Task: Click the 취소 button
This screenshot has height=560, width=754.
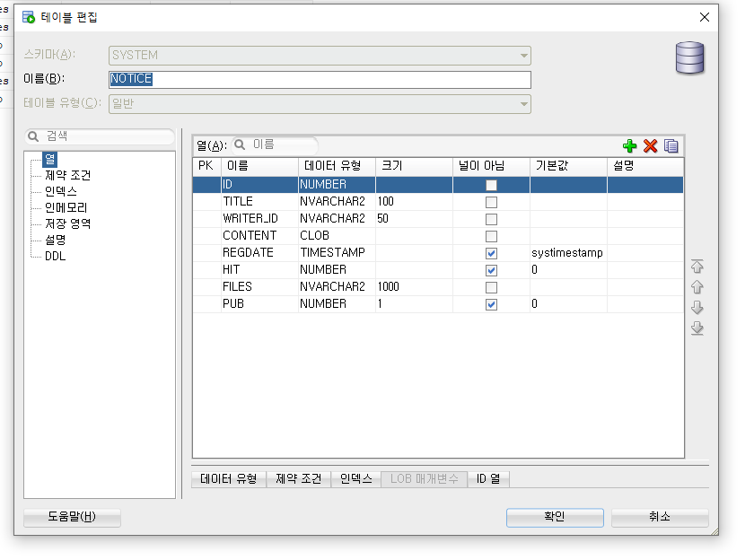Action: click(660, 517)
